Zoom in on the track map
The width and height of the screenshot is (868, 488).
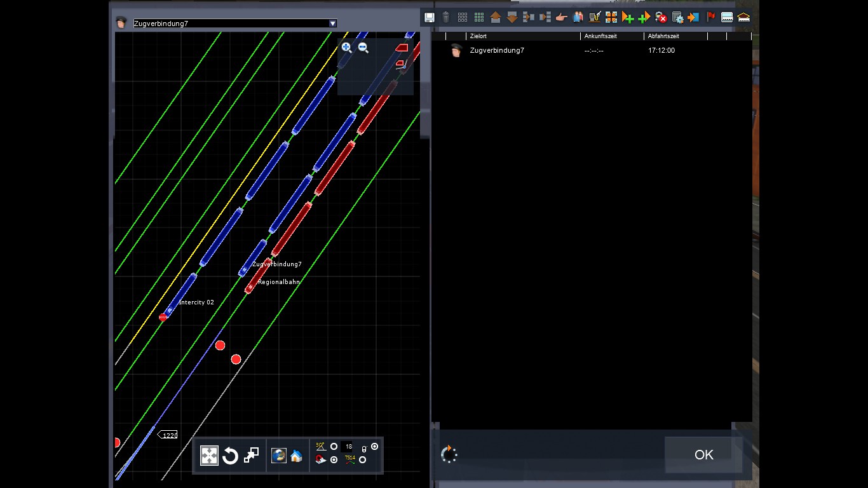(346, 48)
